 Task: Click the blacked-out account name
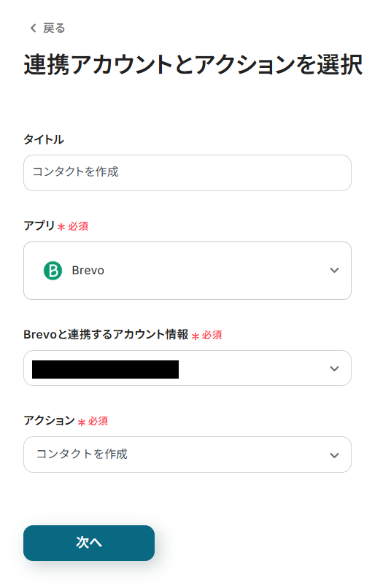coord(105,369)
